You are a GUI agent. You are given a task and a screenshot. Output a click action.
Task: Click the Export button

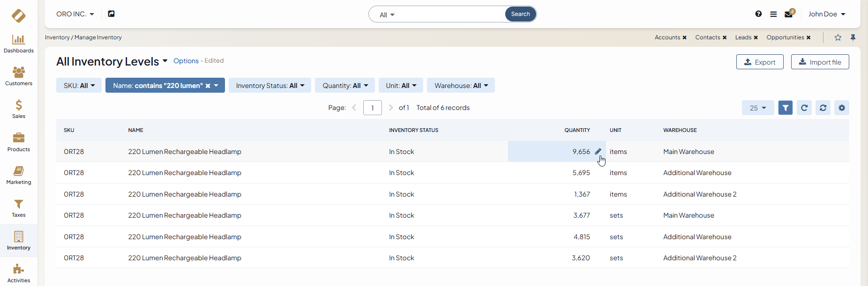tap(759, 62)
